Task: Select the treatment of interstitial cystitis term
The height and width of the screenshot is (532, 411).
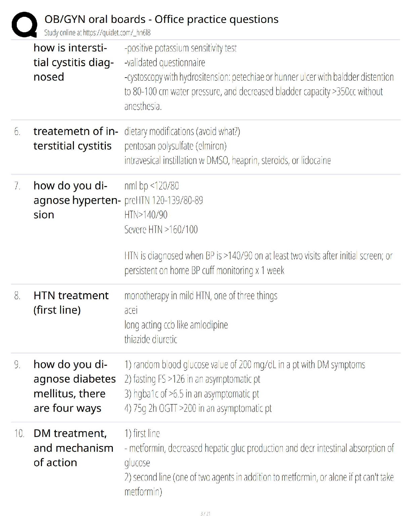Action: [x=76, y=138]
